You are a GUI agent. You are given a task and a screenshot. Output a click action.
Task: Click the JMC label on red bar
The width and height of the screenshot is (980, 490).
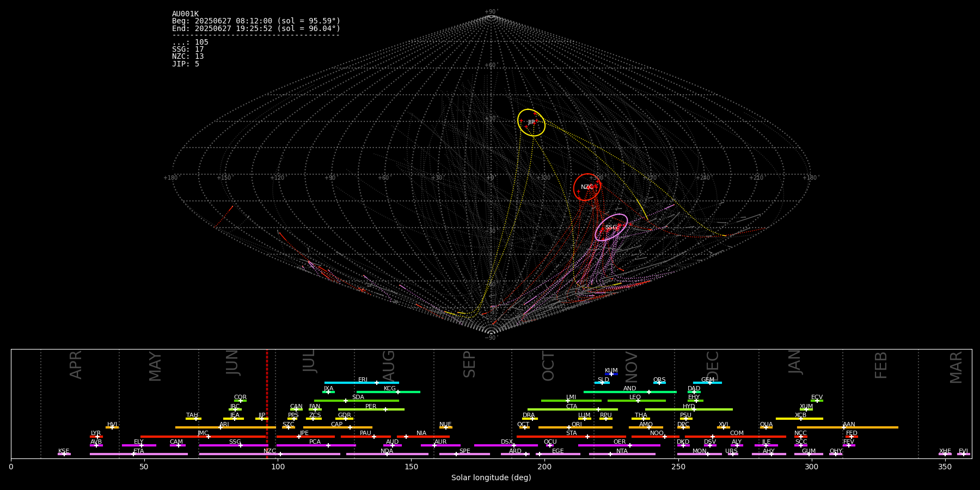203,433
